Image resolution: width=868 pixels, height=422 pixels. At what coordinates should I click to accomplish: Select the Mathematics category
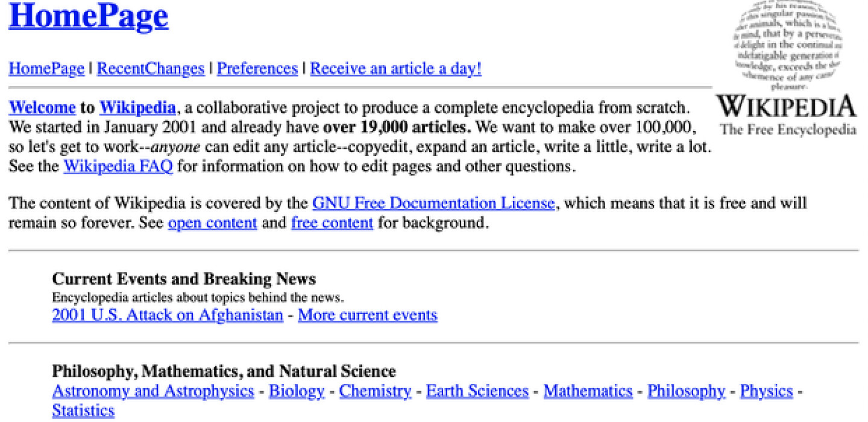click(x=588, y=391)
